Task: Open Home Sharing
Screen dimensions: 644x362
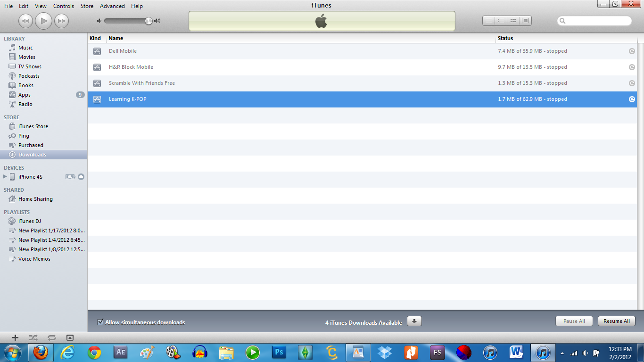Action: pyautogui.click(x=35, y=199)
